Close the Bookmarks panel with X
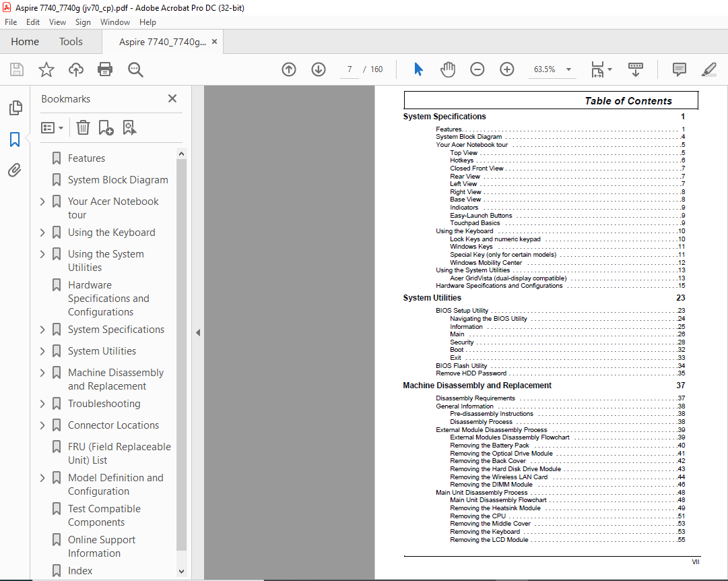728x581 pixels. [x=172, y=98]
